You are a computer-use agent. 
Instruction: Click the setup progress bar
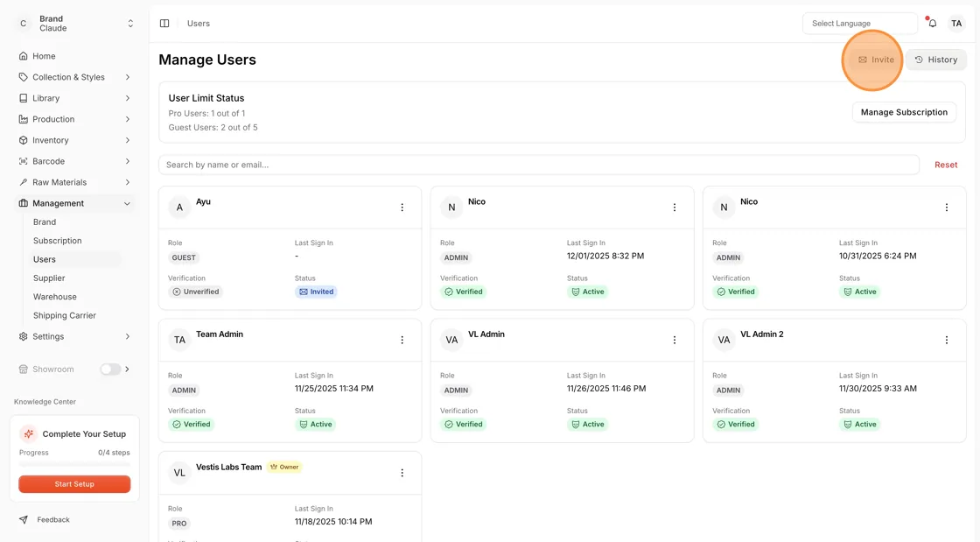click(74, 464)
